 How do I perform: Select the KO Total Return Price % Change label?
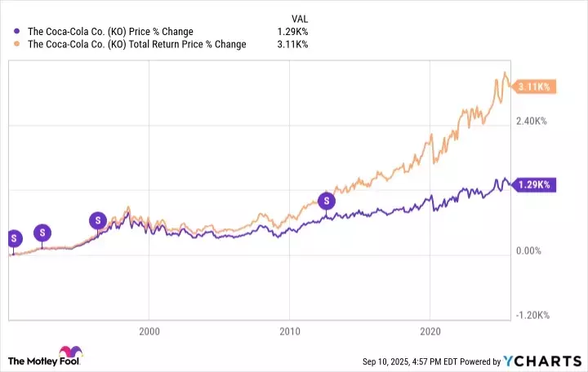137,44
